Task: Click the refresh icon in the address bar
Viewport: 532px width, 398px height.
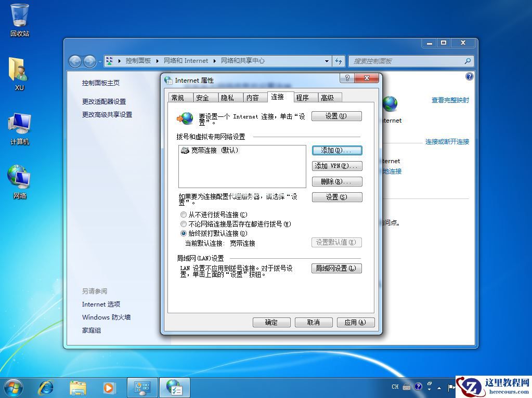Action: point(339,61)
